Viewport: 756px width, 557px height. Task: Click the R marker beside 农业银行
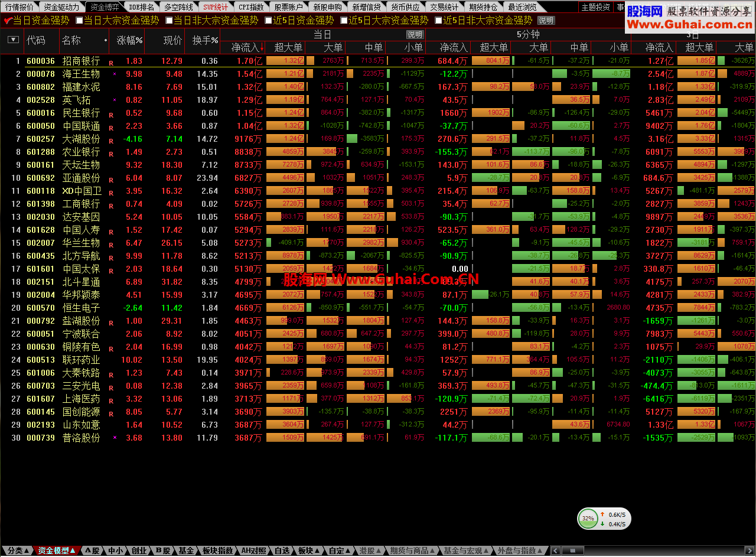point(111,154)
